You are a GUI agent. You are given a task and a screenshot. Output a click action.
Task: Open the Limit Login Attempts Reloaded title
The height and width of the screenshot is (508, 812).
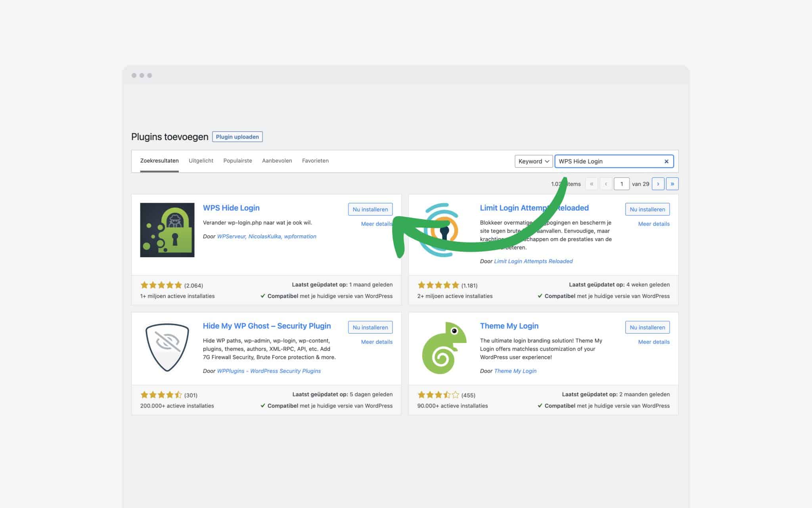click(x=534, y=208)
